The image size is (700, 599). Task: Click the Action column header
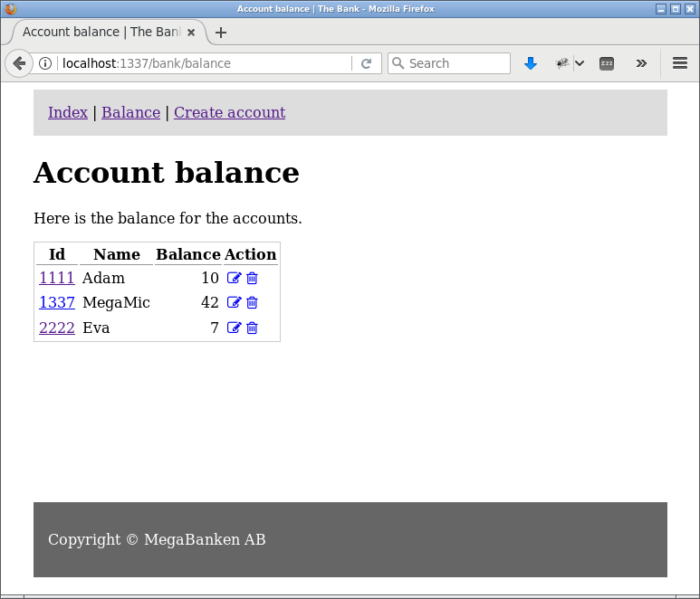click(x=251, y=254)
